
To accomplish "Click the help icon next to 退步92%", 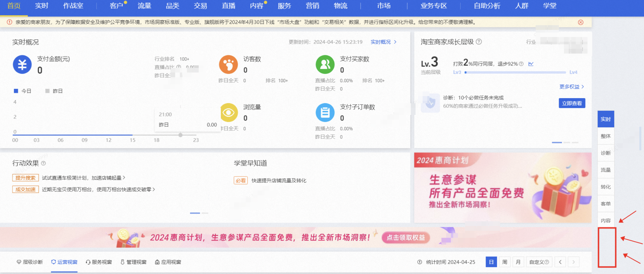I will tap(521, 64).
